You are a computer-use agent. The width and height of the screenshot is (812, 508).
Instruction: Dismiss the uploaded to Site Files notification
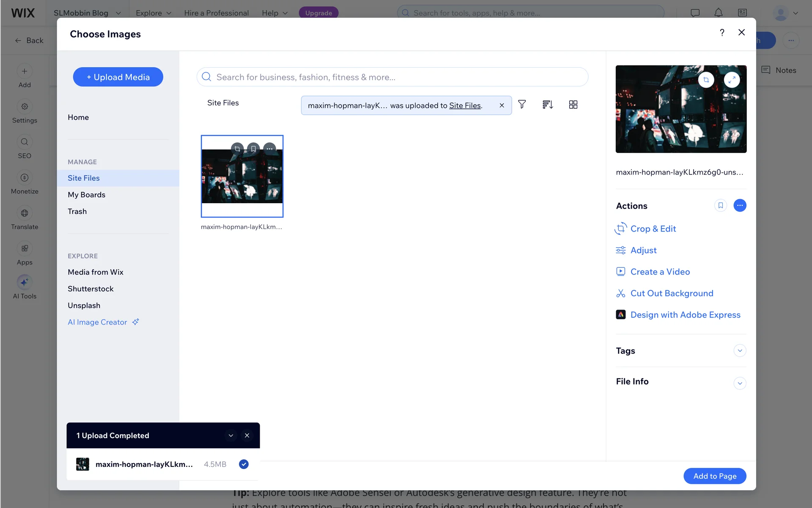[x=502, y=105]
